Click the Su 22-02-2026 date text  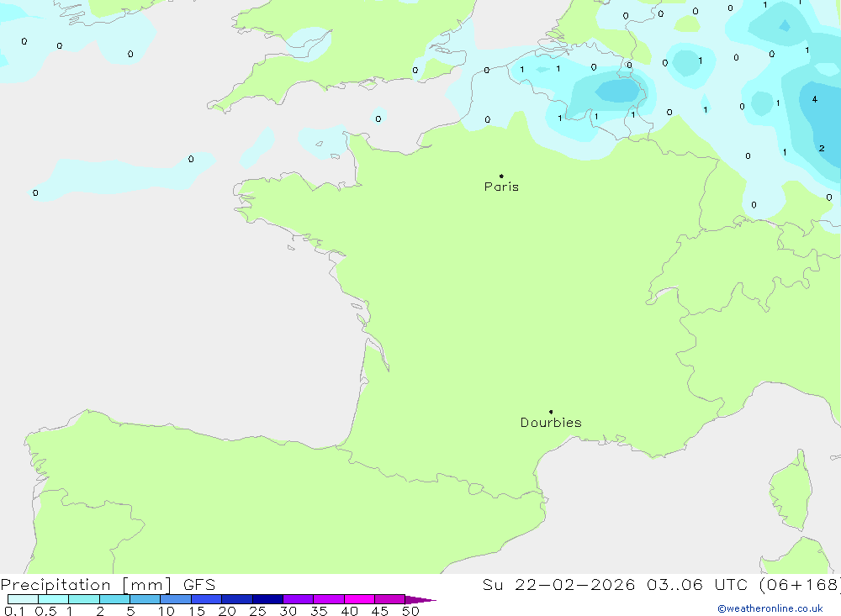tap(558, 585)
